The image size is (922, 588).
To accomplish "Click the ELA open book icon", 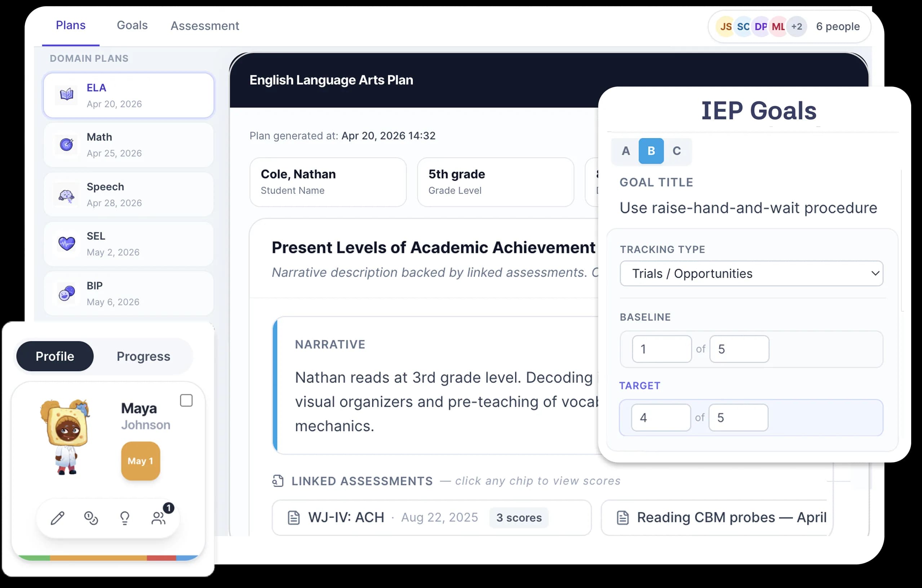I will [x=66, y=94].
